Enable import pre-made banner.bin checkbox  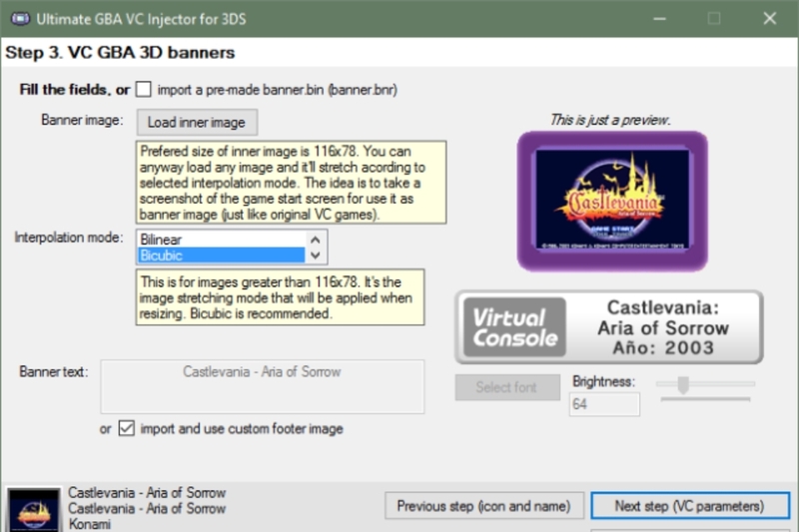click(x=144, y=90)
